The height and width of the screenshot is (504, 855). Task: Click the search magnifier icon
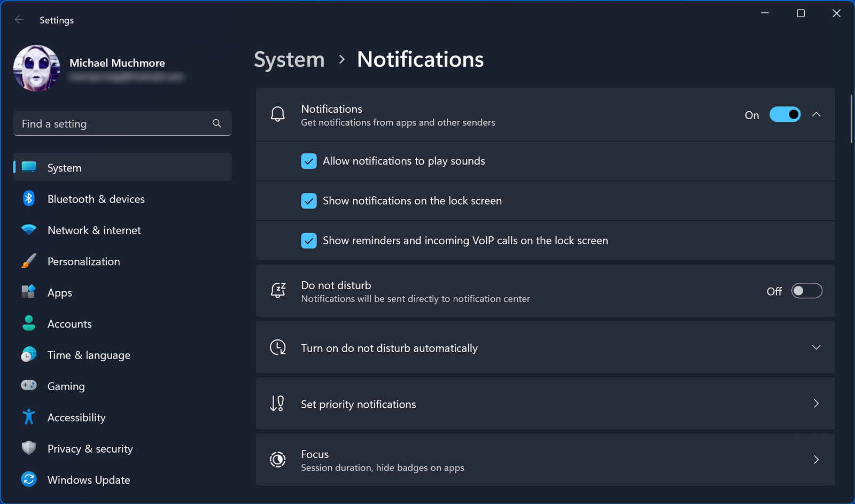pyautogui.click(x=217, y=123)
